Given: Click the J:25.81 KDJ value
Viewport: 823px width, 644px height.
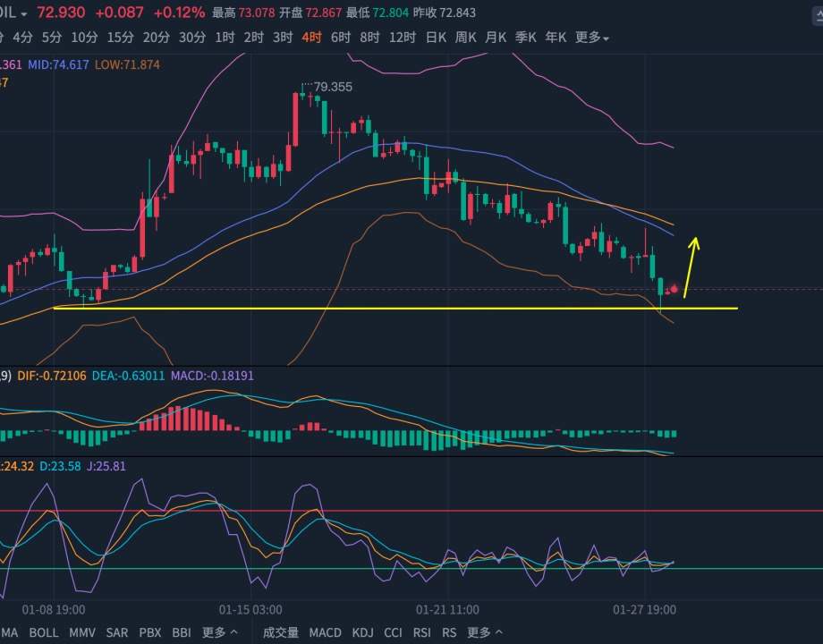Looking at the screenshot, I should pyautogui.click(x=106, y=466).
